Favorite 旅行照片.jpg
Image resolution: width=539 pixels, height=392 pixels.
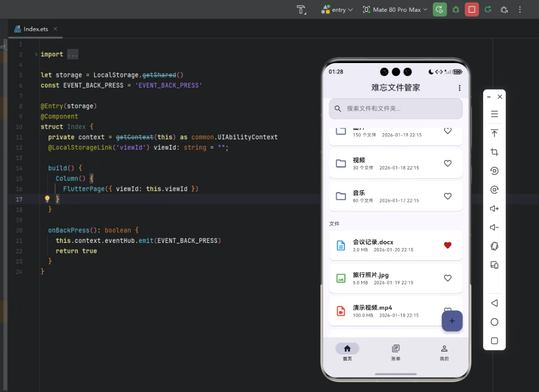coord(448,278)
